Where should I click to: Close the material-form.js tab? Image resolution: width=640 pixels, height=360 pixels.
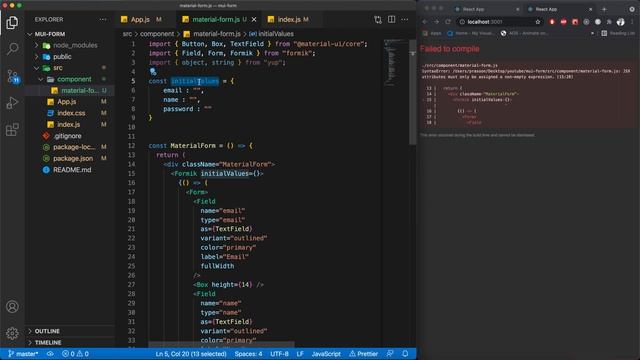point(254,19)
